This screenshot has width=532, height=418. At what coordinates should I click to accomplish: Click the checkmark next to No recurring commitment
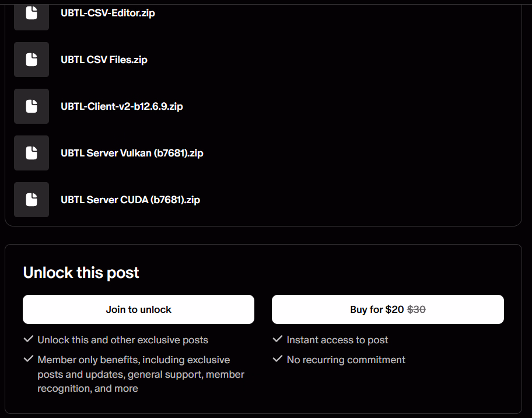(278, 359)
